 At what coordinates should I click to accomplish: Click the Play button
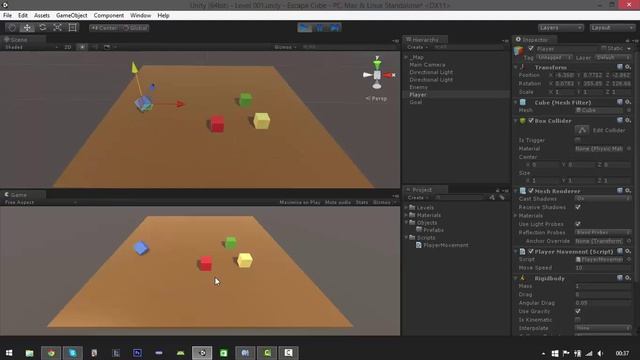click(304, 28)
